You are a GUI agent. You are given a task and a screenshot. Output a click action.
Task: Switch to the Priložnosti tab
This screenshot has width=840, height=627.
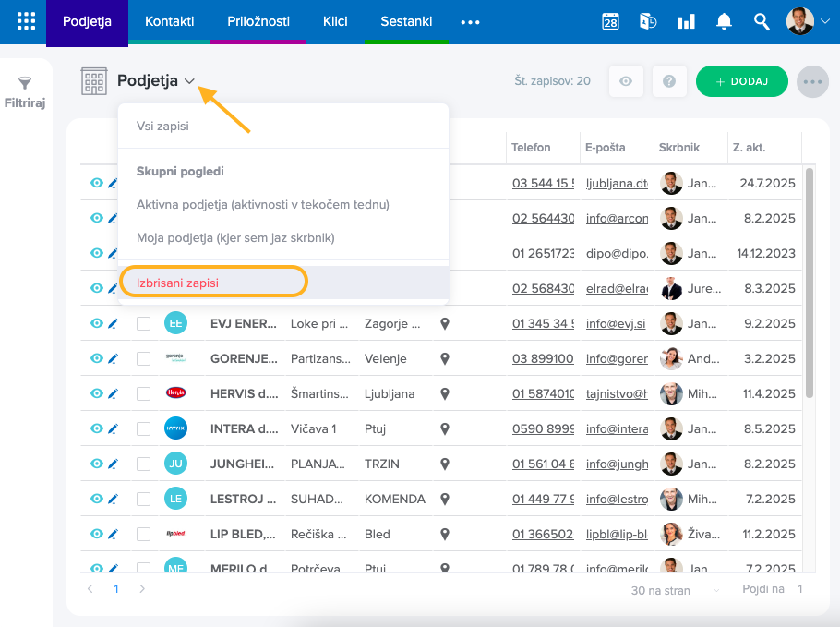(258, 21)
